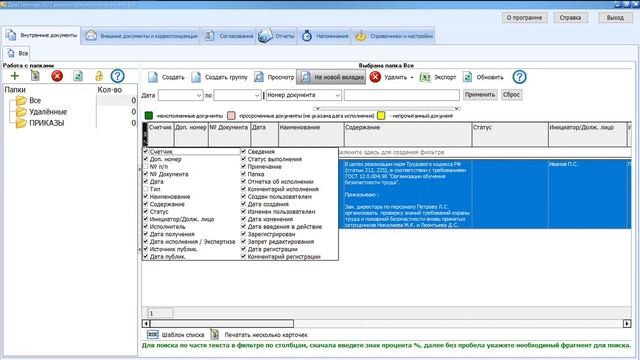This screenshot has width=640, height=360.
Task: Click the Обновить refresh icon
Action: click(x=467, y=77)
